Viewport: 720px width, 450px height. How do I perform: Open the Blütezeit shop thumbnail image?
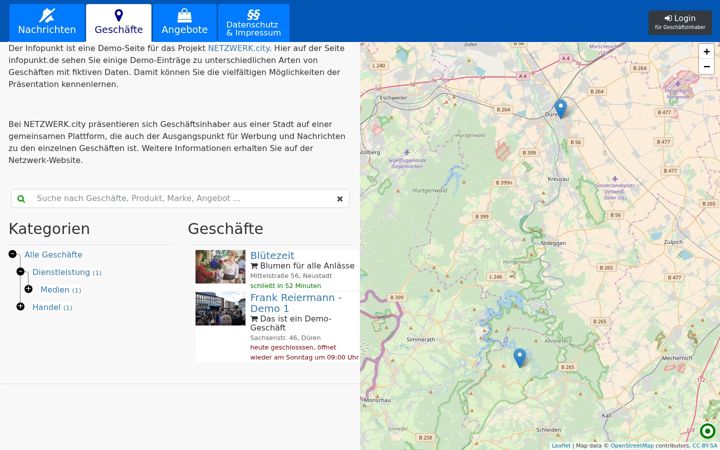tap(220, 266)
